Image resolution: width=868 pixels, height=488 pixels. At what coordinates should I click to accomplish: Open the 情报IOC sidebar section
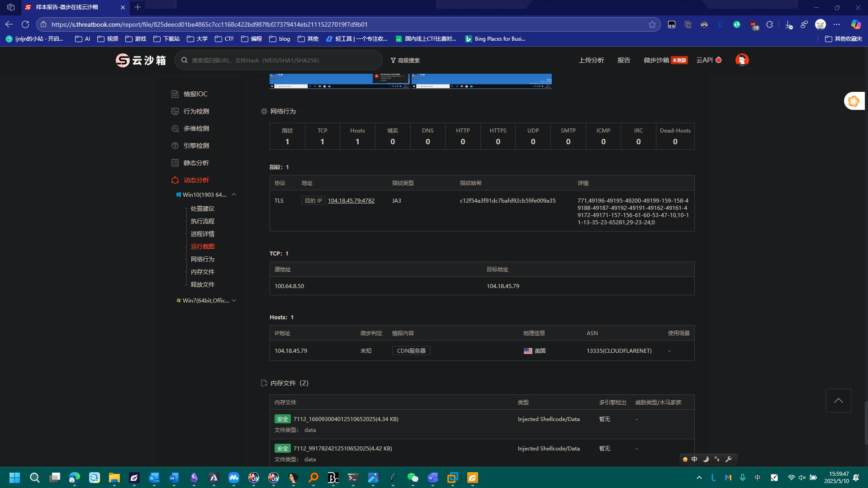tap(190, 94)
